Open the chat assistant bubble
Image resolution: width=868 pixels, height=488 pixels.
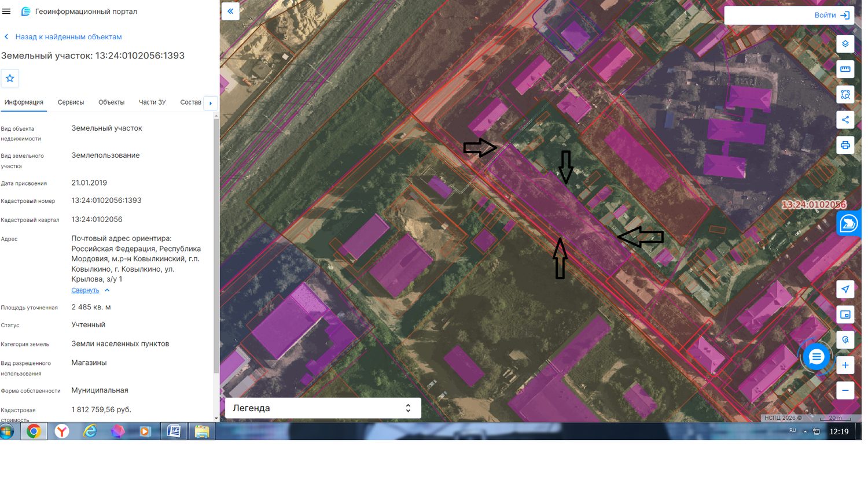coord(816,357)
